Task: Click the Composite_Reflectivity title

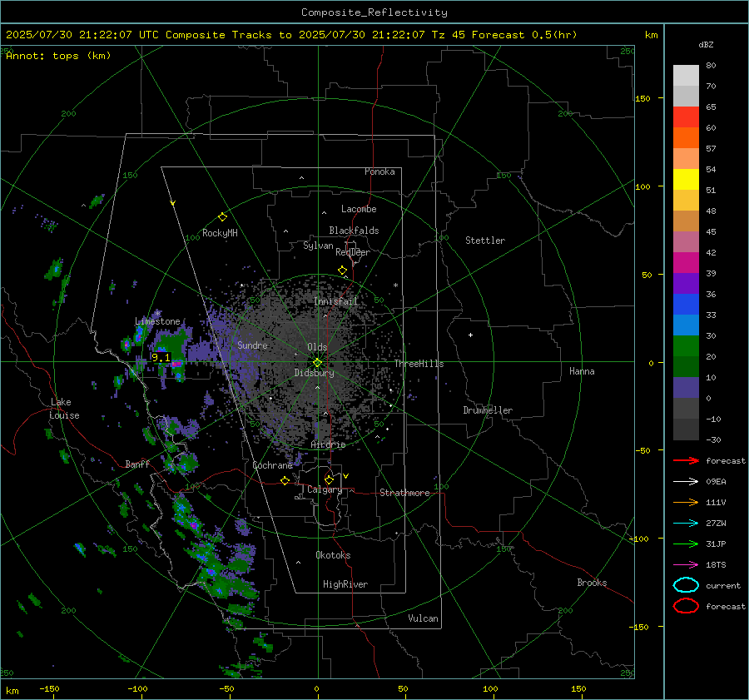Action: [x=374, y=12]
